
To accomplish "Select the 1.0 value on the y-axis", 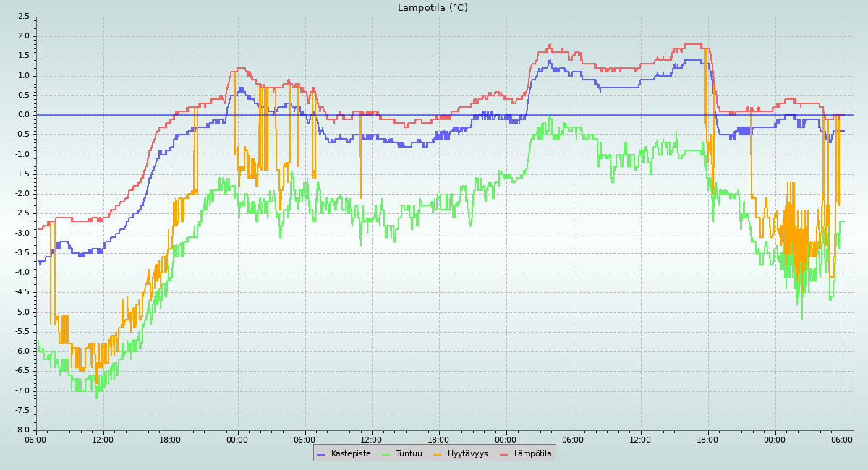I will pyautogui.click(x=23, y=75).
